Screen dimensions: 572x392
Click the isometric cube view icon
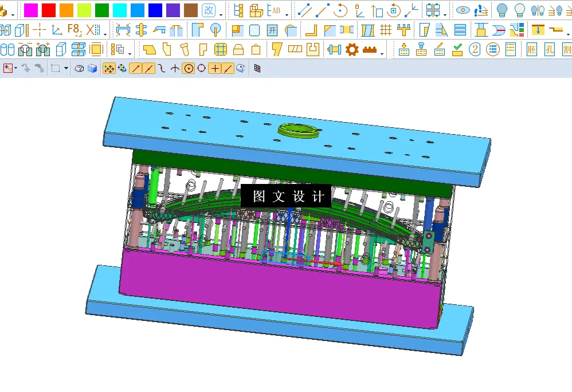(91, 68)
